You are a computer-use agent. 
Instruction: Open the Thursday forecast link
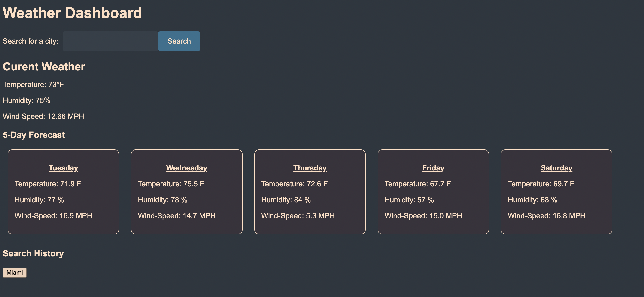pyautogui.click(x=310, y=168)
